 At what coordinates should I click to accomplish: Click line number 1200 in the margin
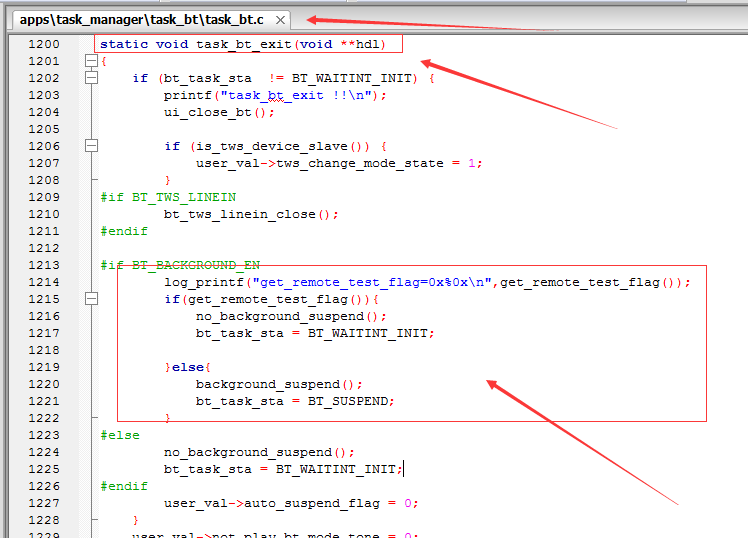pos(44,44)
